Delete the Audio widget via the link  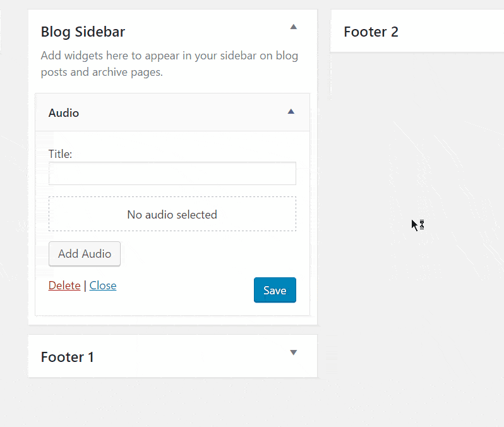tap(64, 286)
